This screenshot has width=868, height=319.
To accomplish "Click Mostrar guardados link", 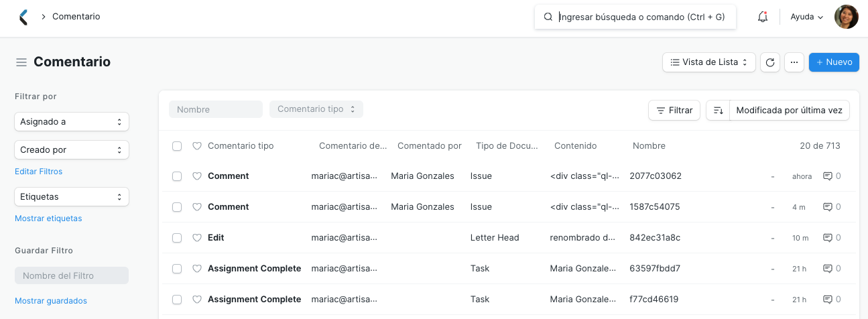I will click(x=51, y=301).
